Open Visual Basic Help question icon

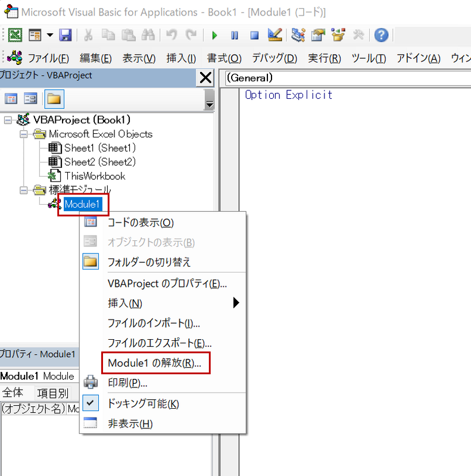pyautogui.click(x=381, y=35)
